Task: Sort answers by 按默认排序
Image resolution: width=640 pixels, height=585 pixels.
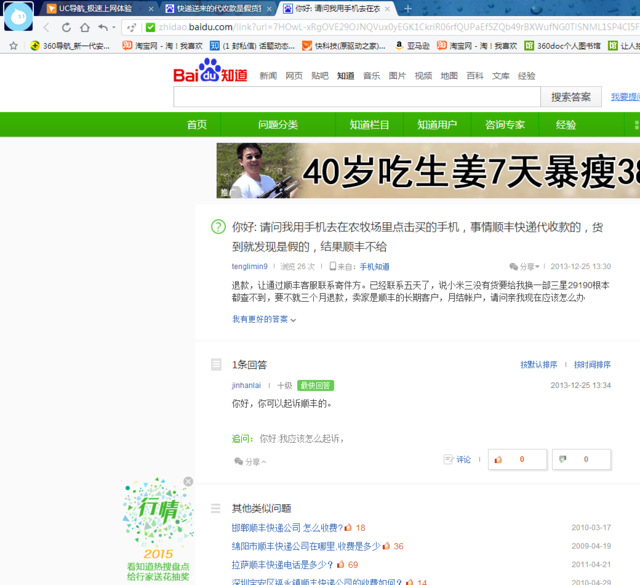Action: click(x=538, y=365)
